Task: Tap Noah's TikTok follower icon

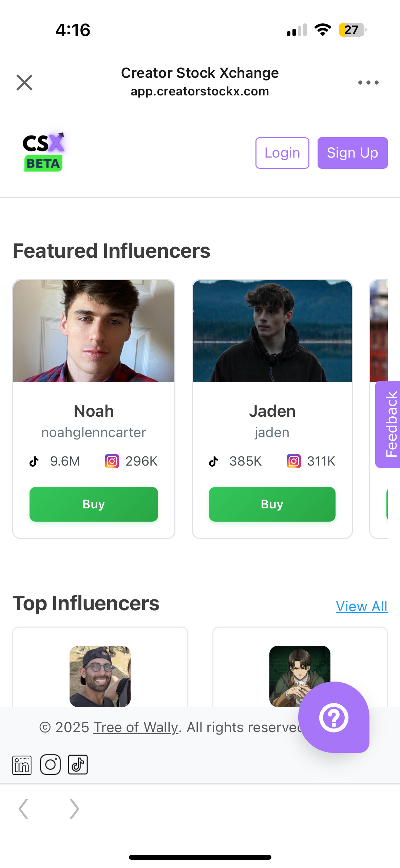Action: 34,462
